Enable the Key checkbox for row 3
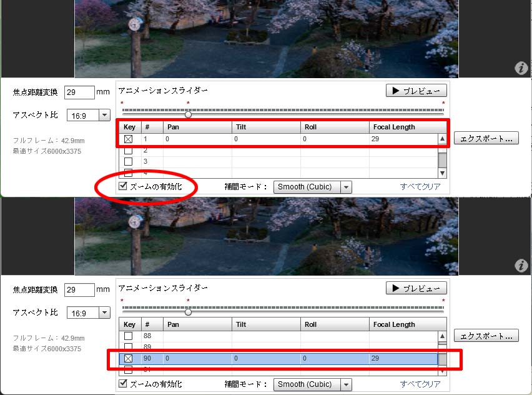The width and height of the screenshot is (532, 395). pos(129,162)
